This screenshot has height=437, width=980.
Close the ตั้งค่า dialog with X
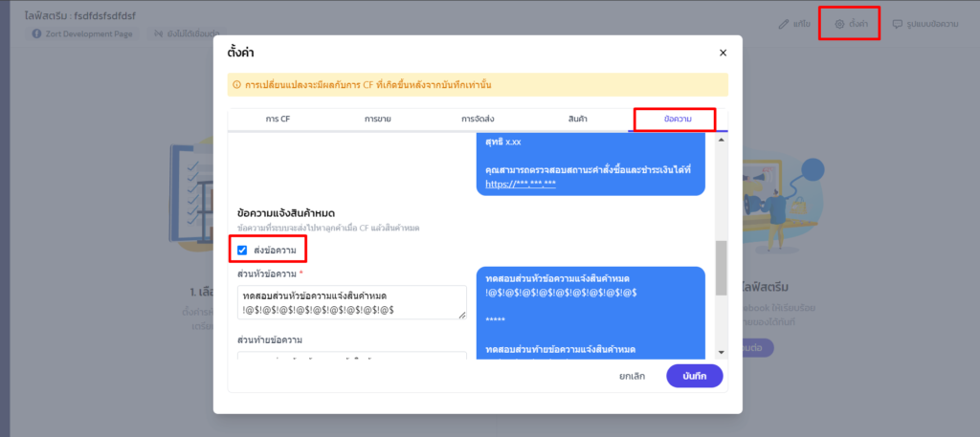coord(723,53)
